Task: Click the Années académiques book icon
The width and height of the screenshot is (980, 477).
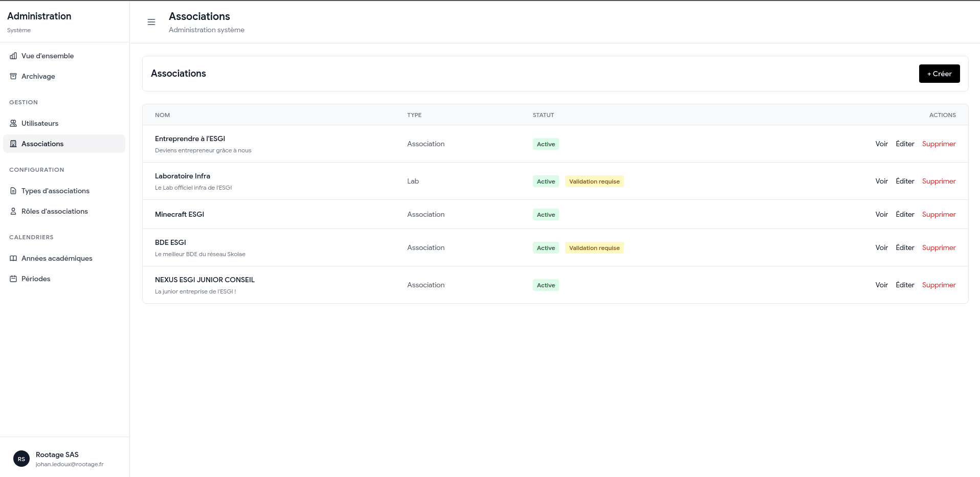Action: (13, 258)
